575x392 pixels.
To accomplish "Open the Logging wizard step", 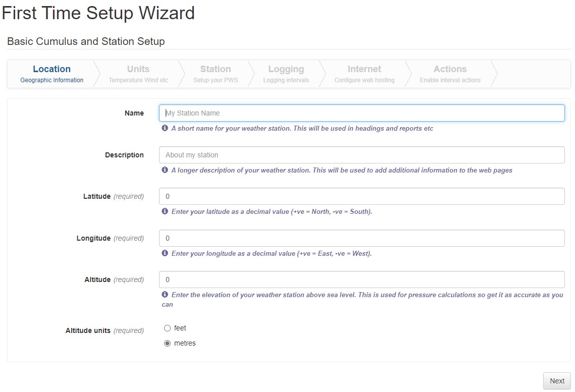I will click(x=286, y=74).
